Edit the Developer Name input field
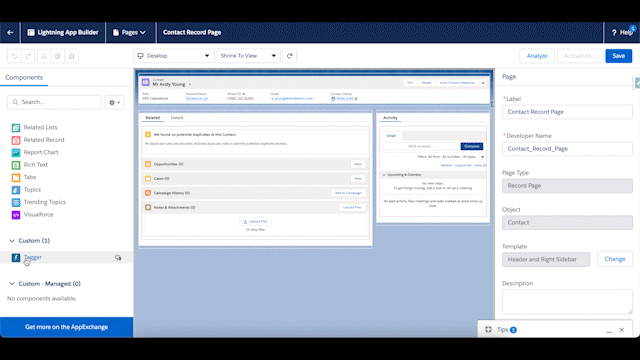 (x=567, y=149)
